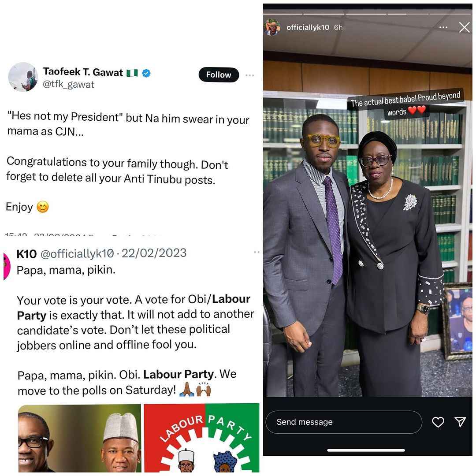
Task: Share the story with the paper plane icon
Action: pyautogui.click(x=460, y=422)
